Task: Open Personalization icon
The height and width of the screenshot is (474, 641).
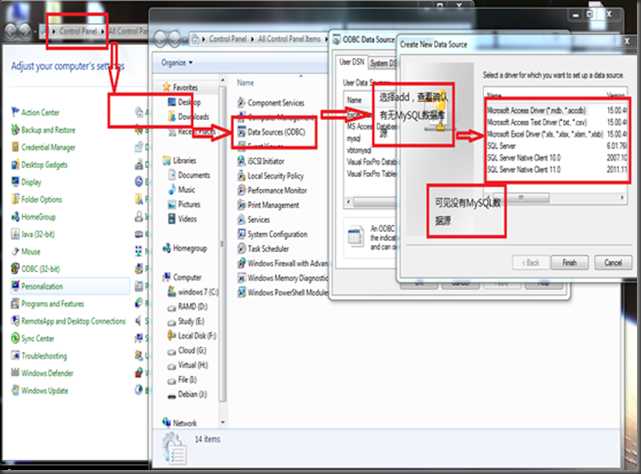Action: 16,286
